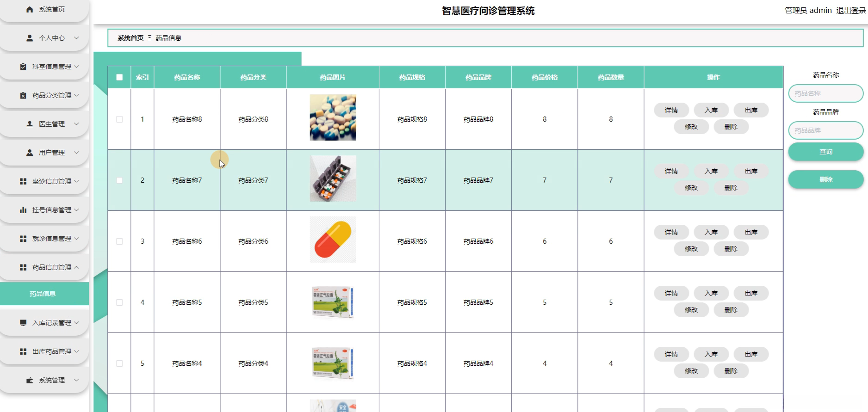Expand the 挂号信息管理 chevron
Viewport: 868px width, 412px height.
coord(76,210)
